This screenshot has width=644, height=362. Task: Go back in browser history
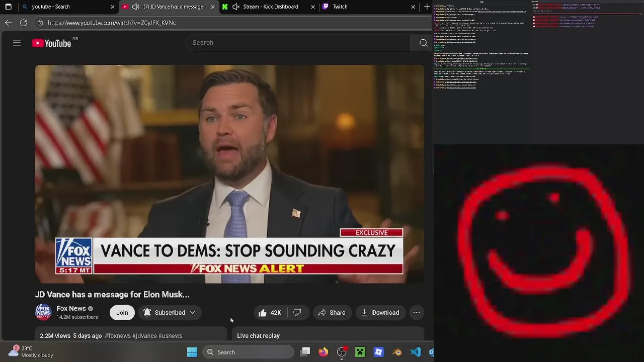click(8, 23)
